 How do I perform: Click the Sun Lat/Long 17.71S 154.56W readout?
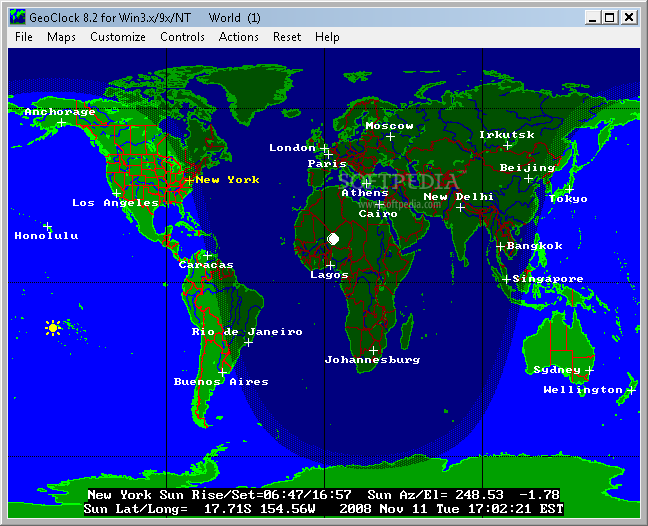pyautogui.click(x=200, y=509)
